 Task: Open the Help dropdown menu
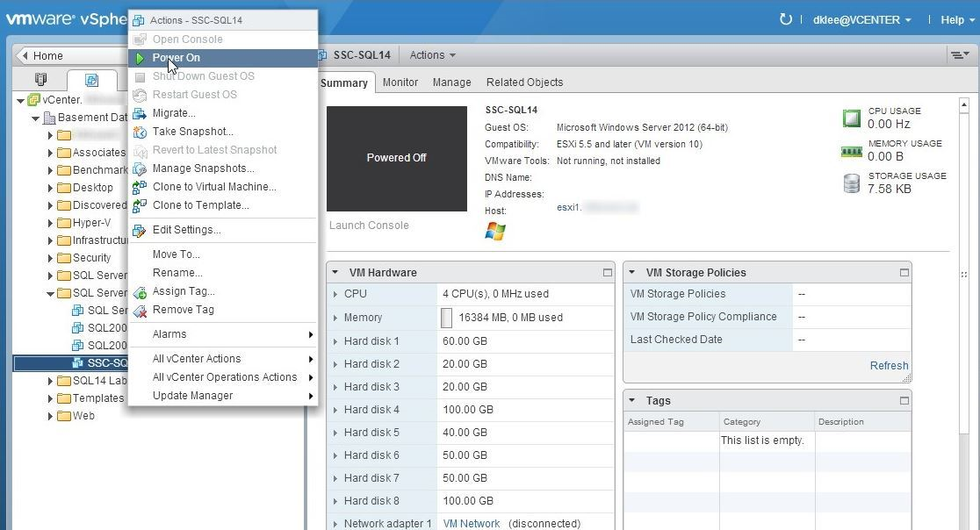pos(958,20)
